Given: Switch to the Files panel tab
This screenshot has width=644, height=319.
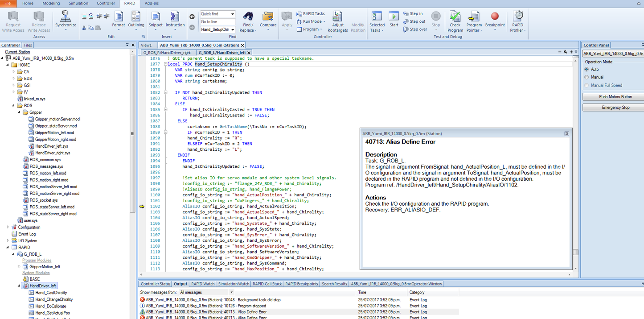Looking at the screenshot, I should point(28,45).
